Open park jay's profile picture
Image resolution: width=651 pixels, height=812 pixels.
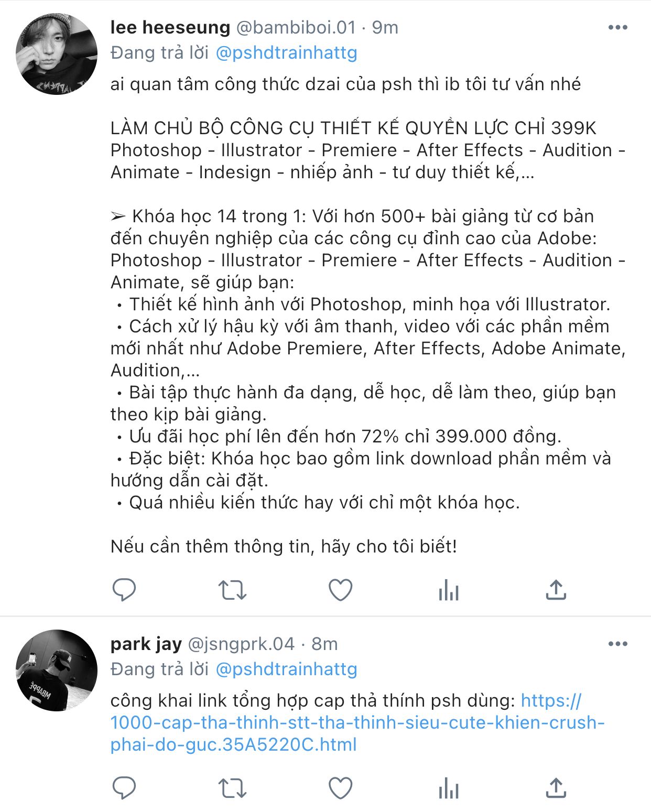[x=57, y=670]
